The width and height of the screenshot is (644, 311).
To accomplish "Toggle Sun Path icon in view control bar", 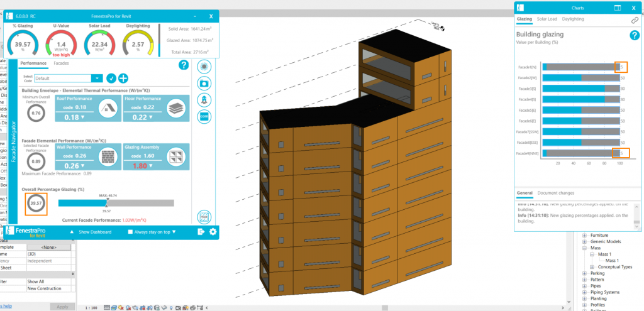I will 121,307.
